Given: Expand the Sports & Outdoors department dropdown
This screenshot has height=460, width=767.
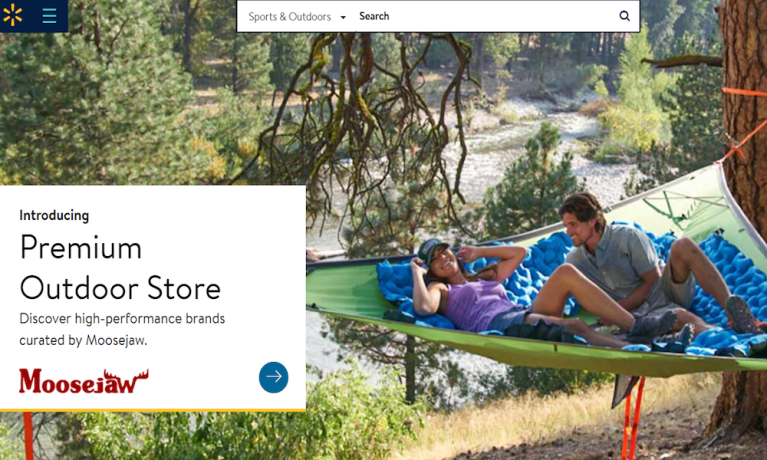Looking at the screenshot, I should coord(296,17).
